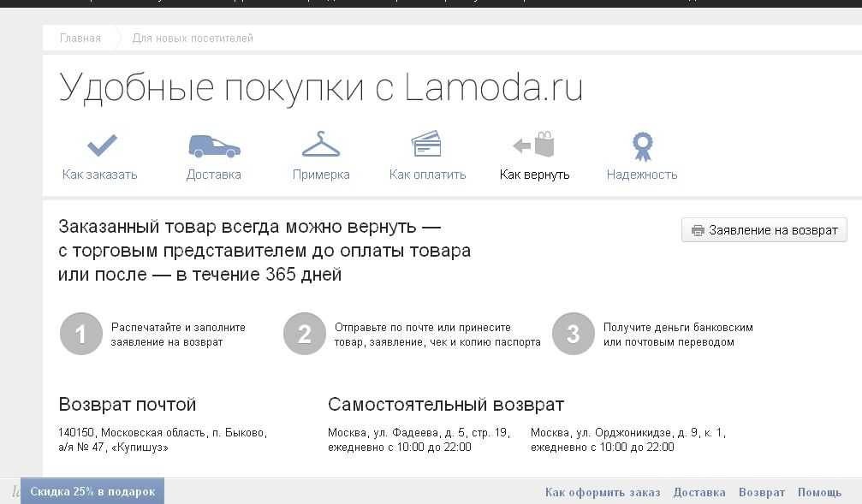
Task: Open Как оформить заказ footer link
Action: point(603,492)
